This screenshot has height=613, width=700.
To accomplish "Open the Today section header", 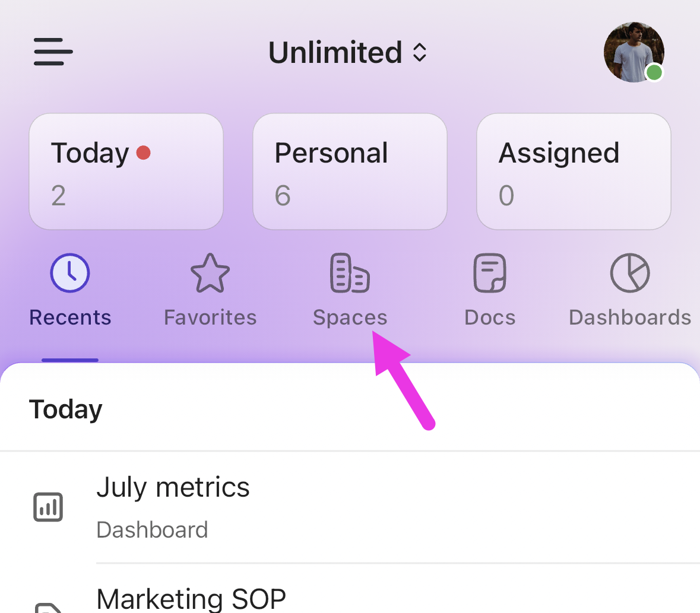I will coord(65,408).
